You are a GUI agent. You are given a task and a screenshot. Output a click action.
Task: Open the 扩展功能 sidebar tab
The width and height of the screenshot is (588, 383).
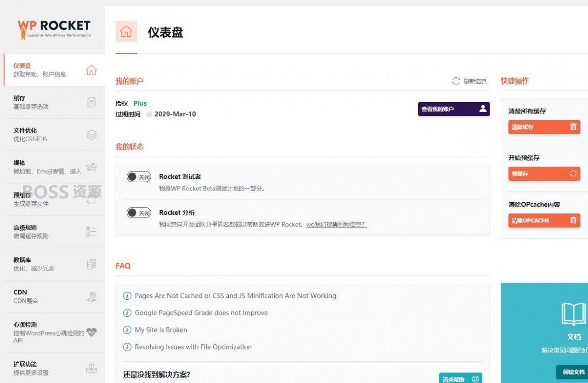pyautogui.click(x=54, y=368)
